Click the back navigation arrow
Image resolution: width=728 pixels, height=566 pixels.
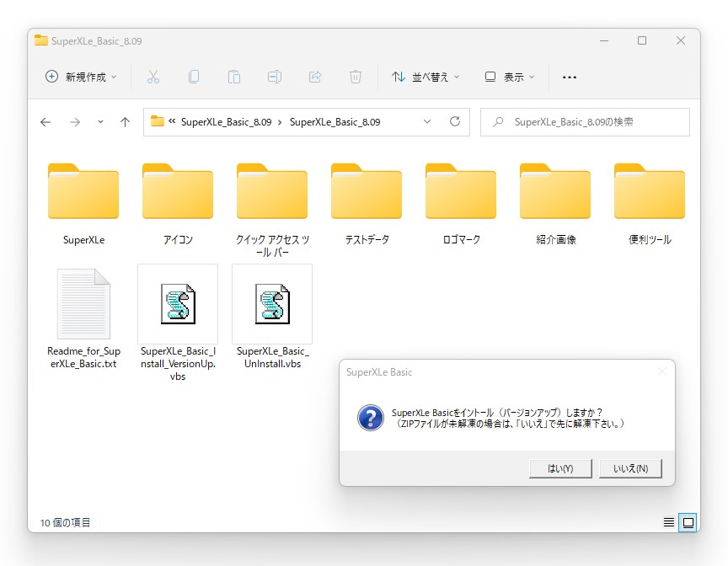tap(45, 121)
